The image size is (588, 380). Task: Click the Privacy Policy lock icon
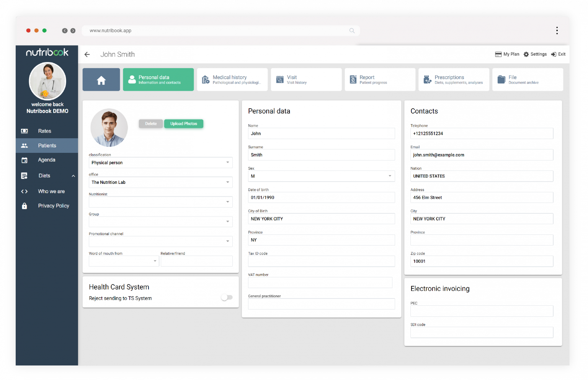(x=24, y=206)
